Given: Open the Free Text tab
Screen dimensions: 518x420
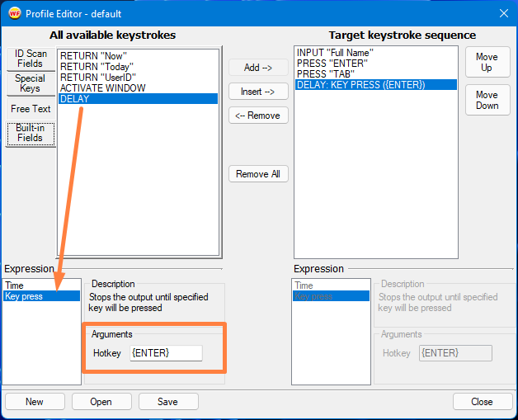Looking at the screenshot, I should click(x=31, y=109).
